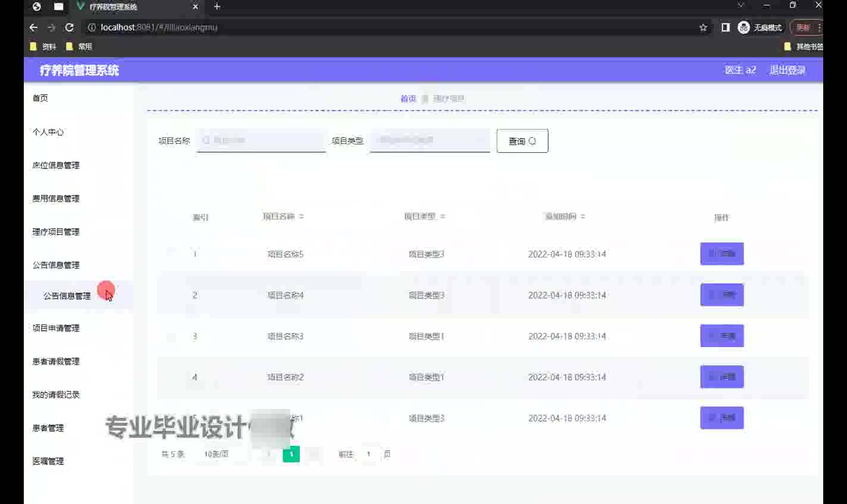Sort table by 项目名称 column
The width and height of the screenshot is (847, 504).
coord(301,216)
